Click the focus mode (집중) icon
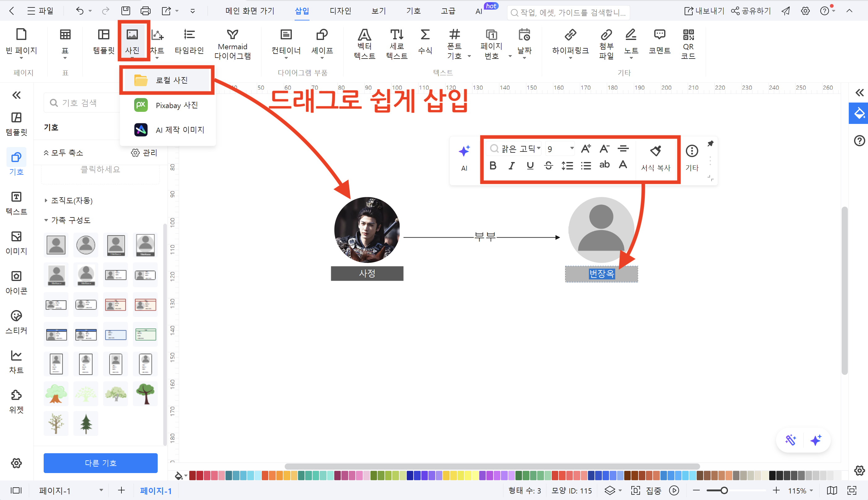Screen dimensions: 868x500 (x=635, y=490)
